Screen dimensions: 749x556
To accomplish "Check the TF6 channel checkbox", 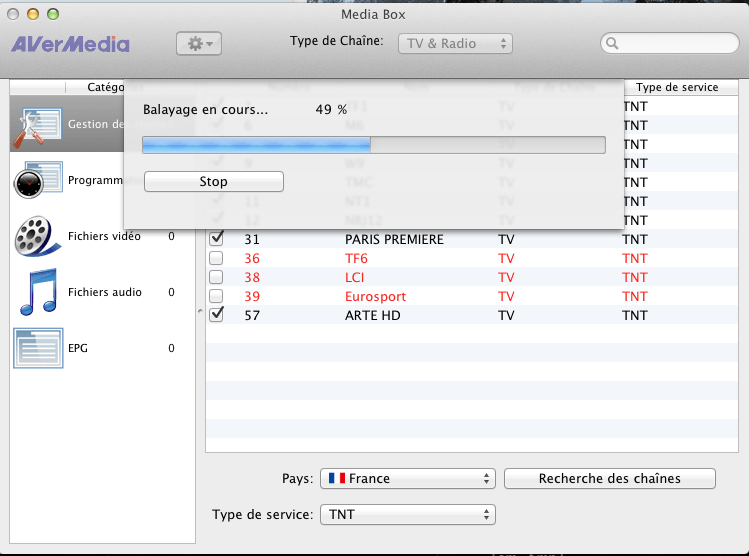I will click(216, 258).
